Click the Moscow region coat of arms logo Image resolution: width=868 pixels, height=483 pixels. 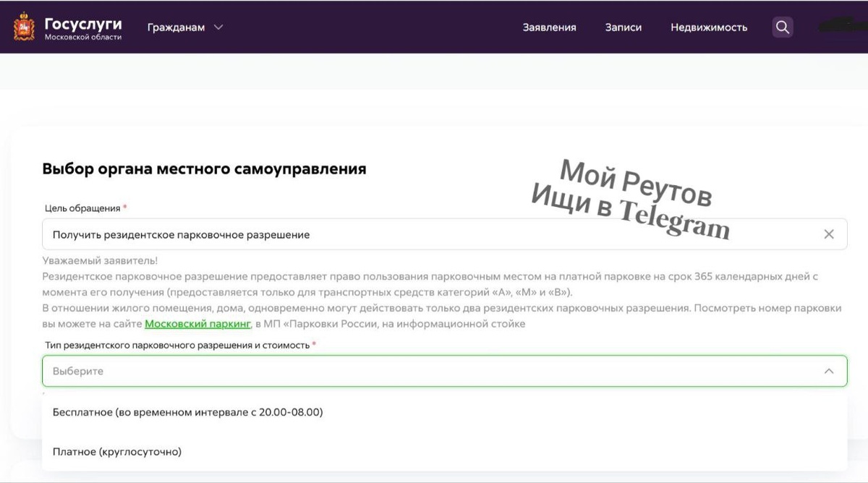(24, 27)
